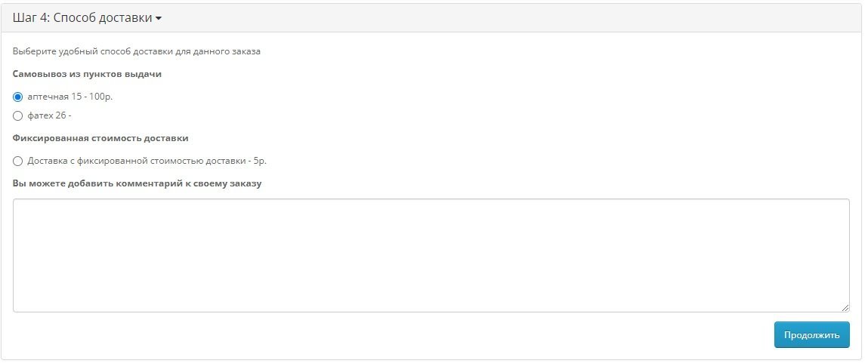Click the caret icon beside Шаг 4 heading
Screen dimensions: 868x363
159,19
